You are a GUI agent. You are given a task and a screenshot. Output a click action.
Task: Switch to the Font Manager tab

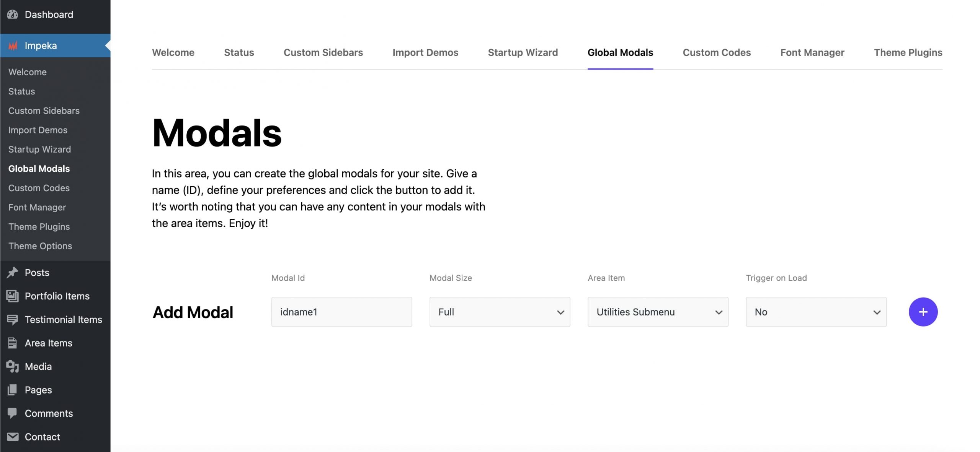812,52
